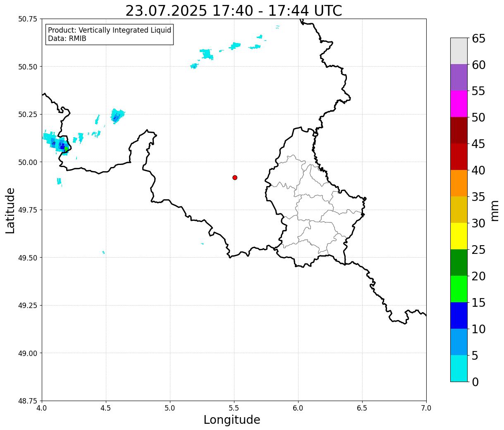Click the cyan 0-5 colorbar segment
504x430 pixels.
(459, 368)
